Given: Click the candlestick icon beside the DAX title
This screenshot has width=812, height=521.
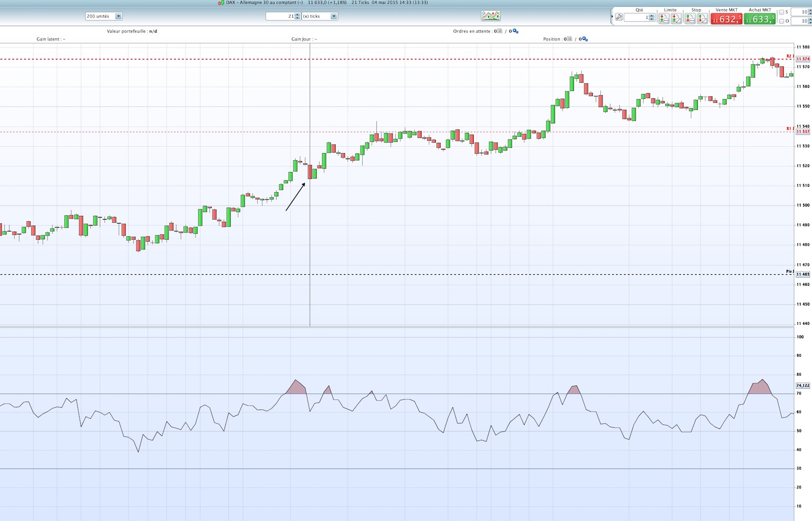Looking at the screenshot, I should (x=221, y=3).
